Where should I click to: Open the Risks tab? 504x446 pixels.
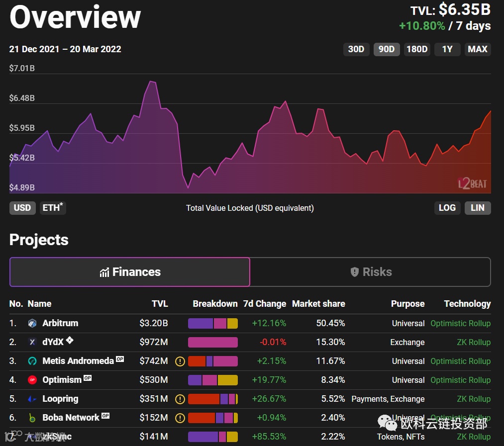click(x=371, y=272)
